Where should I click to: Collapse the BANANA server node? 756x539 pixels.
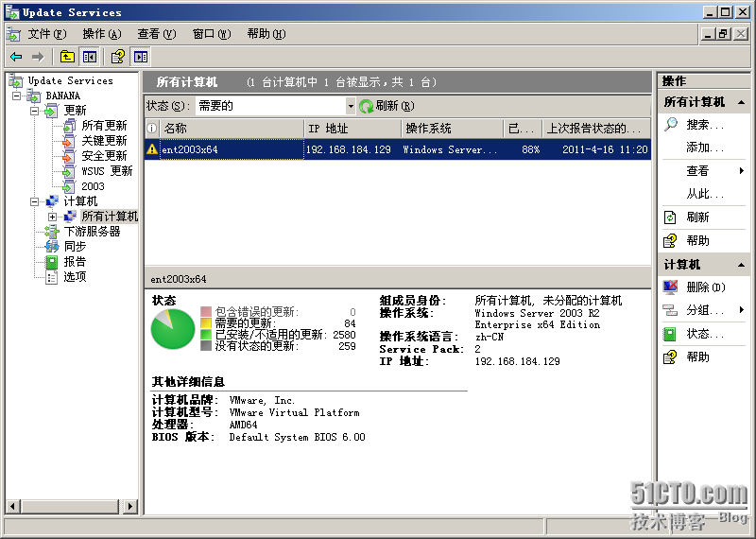point(16,96)
